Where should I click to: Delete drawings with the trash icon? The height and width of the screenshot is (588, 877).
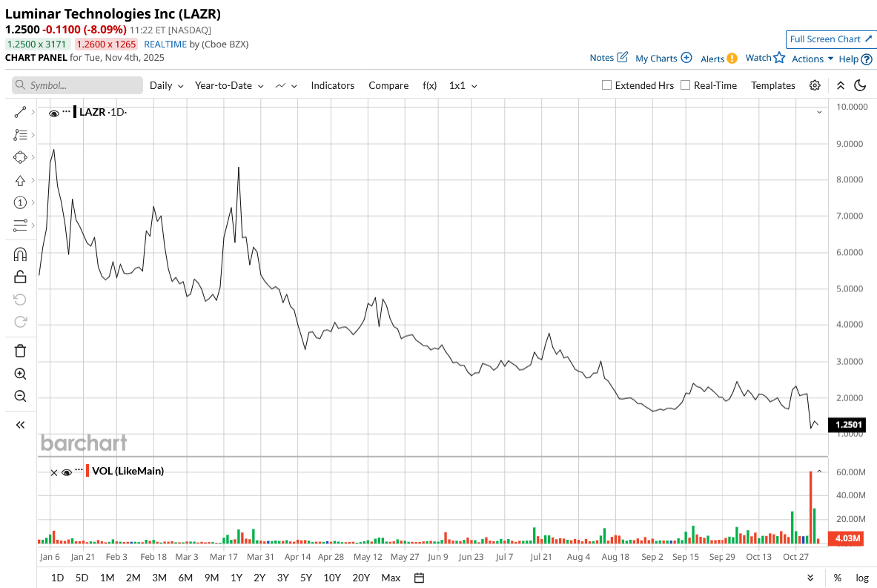coord(20,351)
